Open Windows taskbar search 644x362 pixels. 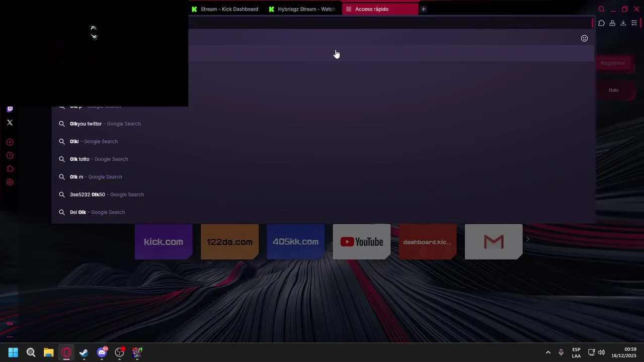(31, 352)
